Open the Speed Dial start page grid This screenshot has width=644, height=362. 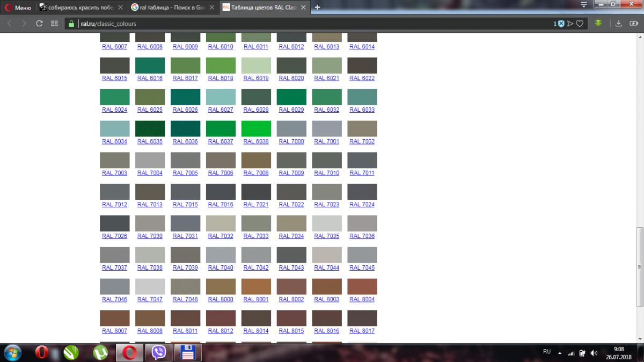pyautogui.click(x=54, y=24)
